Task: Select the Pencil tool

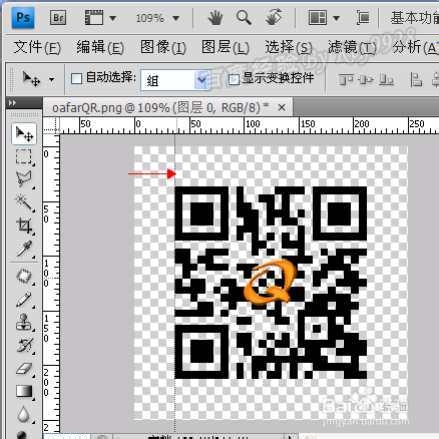Action: 24,300
